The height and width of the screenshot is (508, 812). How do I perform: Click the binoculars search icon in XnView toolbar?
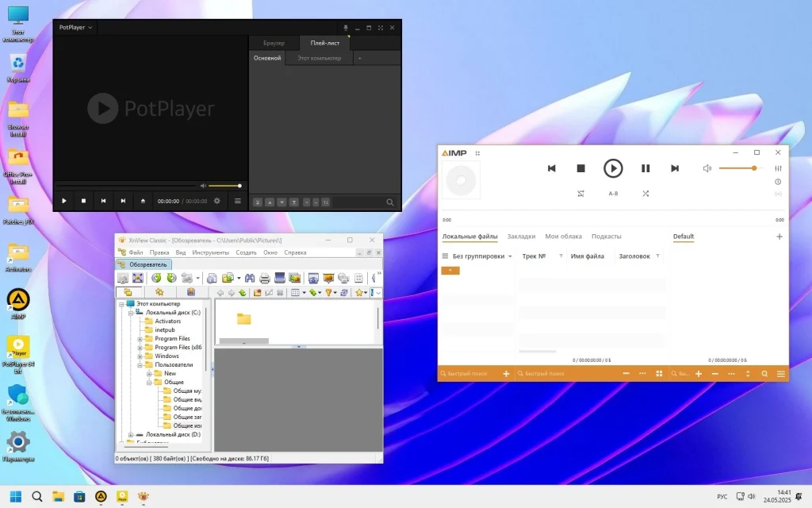click(250, 279)
